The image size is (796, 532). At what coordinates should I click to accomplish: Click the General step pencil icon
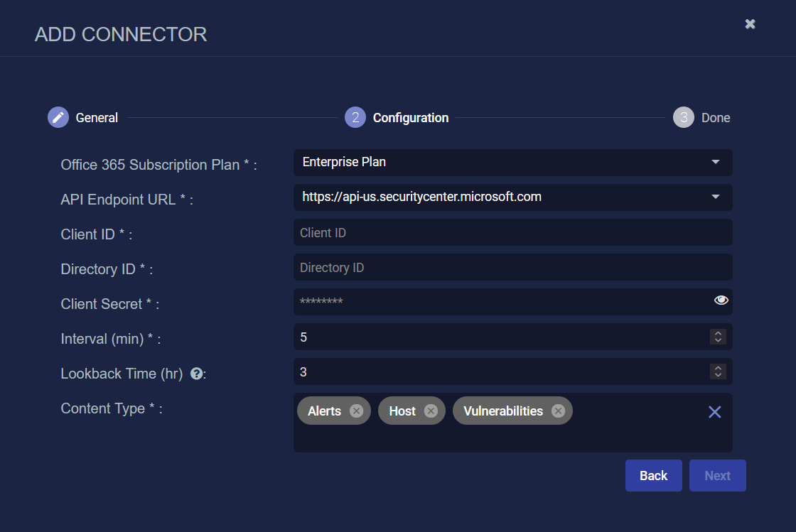(x=58, y=118)
